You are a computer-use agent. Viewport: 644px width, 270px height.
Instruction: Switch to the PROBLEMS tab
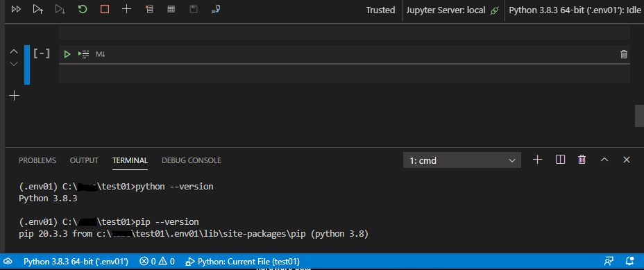coord(37,160)
